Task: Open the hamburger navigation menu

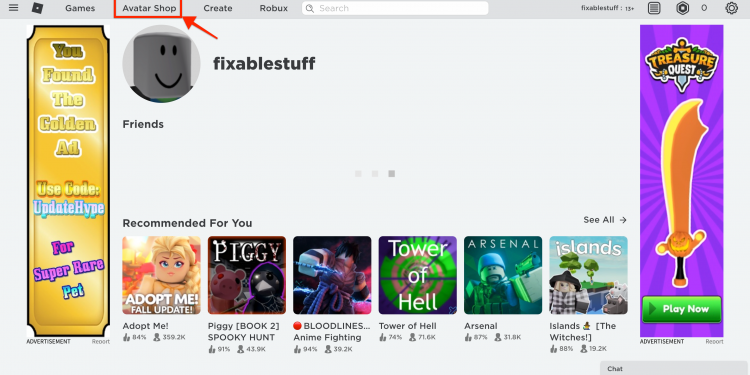Action: coord(13,8)
